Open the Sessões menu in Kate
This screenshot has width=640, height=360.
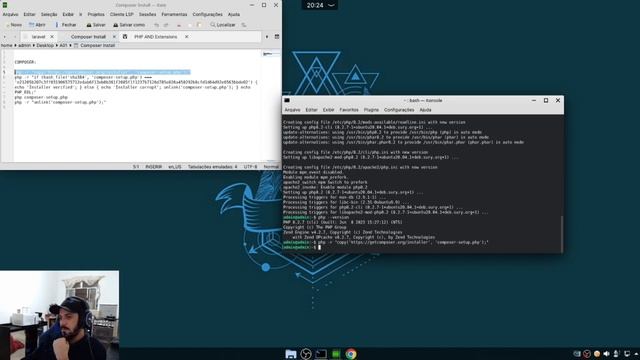tap(147, 14)
